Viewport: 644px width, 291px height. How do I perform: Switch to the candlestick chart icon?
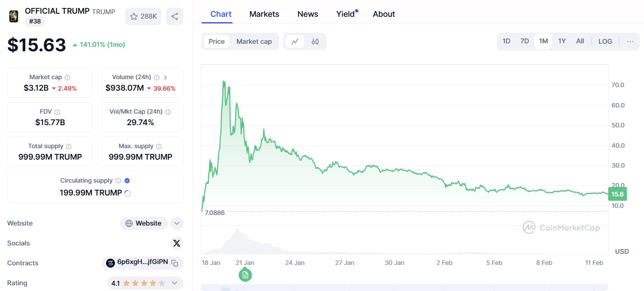315,42
